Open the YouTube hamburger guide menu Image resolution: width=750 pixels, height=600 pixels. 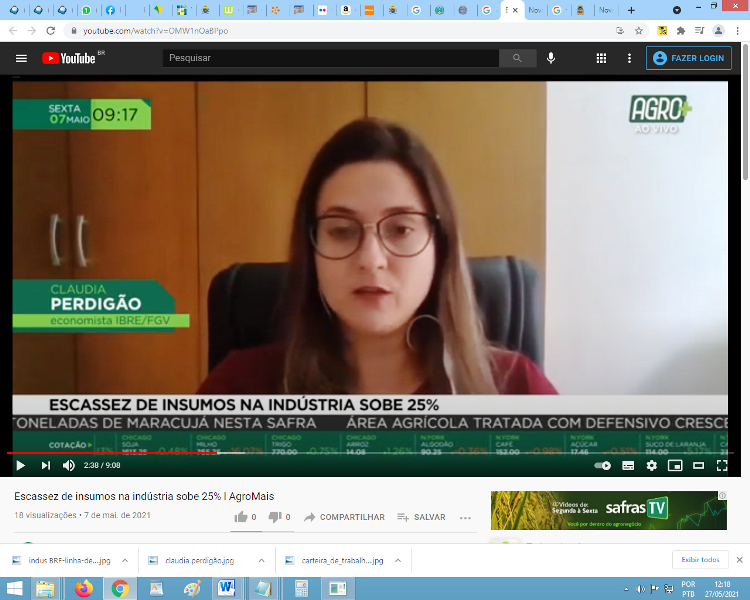pos(21,58)
